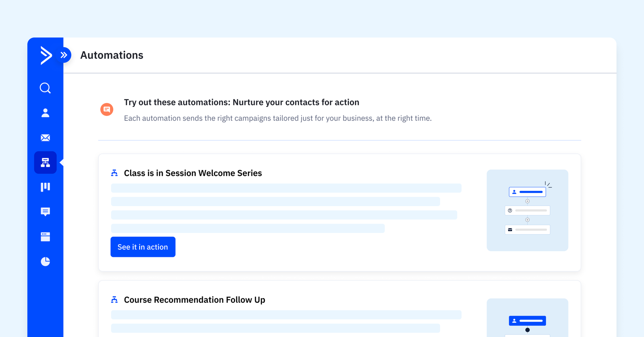
Task: Open Campaigns envelope icon in sidebar
Action: 45,138
